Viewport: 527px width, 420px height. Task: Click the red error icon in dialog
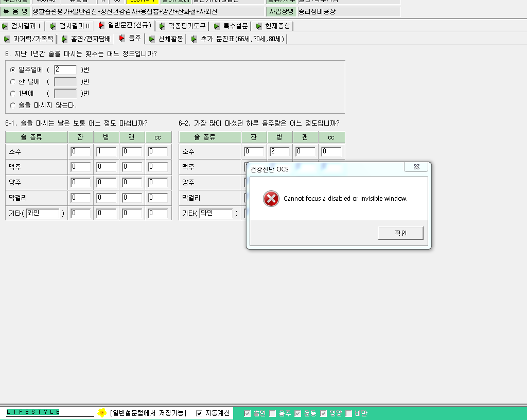[271, 199]
